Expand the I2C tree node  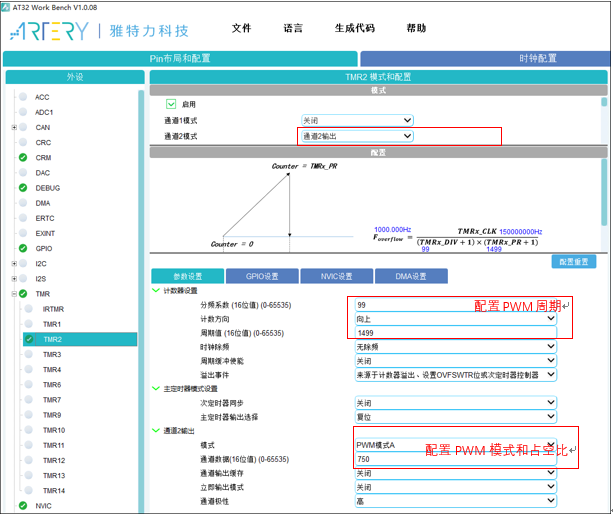click(x=14, y=264)
